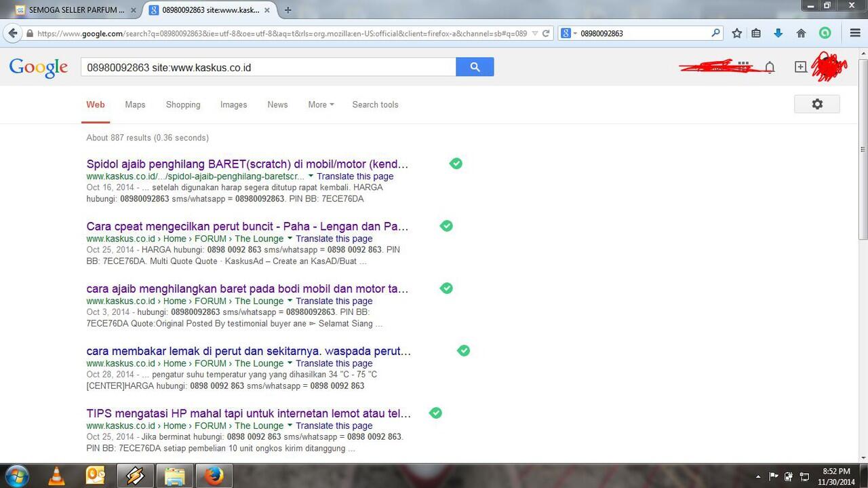Click green checkmark beside Spidol ajaib result
This screenshot has width=868, height=488.
[456, 164]
